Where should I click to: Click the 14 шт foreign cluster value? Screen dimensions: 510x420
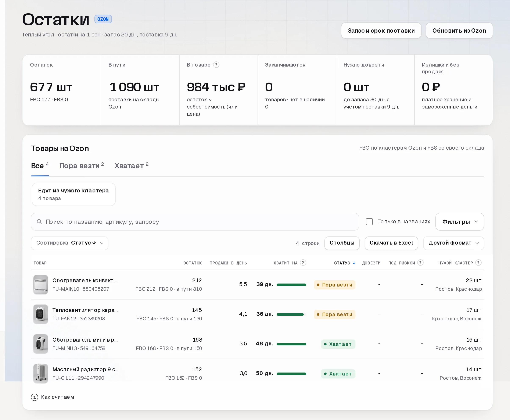pos(474,369)
